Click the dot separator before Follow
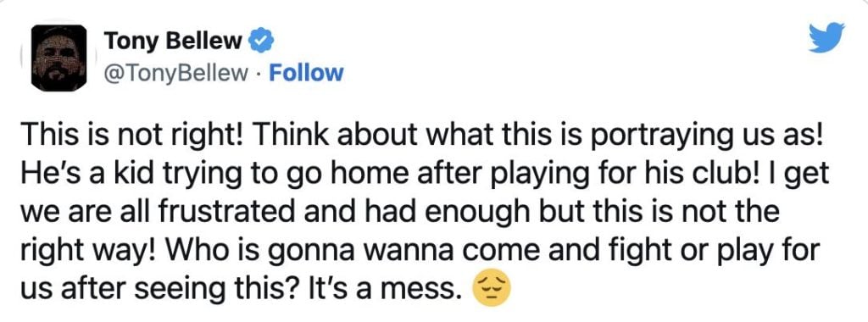Viewport: 868px width, 322px height. click(259, 74)
